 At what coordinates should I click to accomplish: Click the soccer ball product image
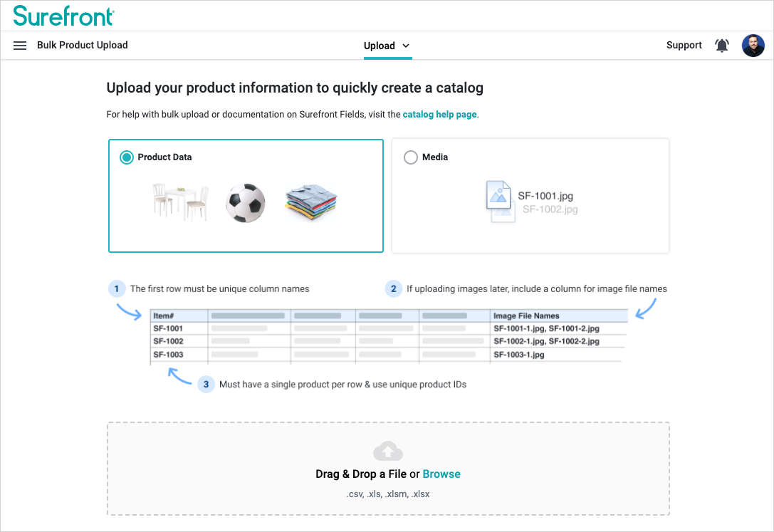click(245, 203)
